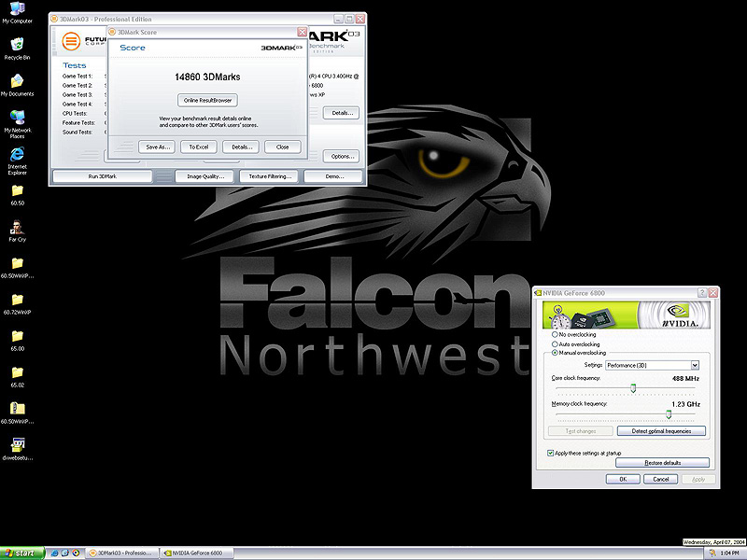Open the 65.02 desktop folder

[17, 377]
